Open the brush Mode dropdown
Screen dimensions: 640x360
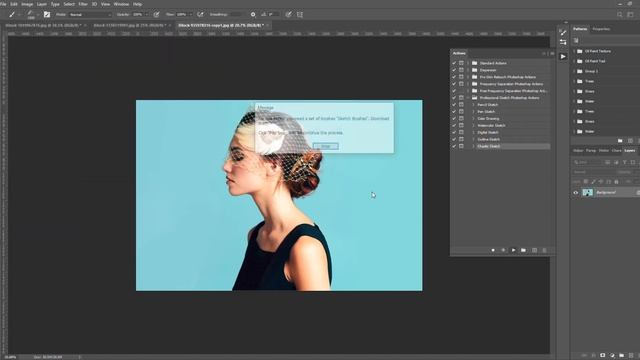tap(90, 14)
